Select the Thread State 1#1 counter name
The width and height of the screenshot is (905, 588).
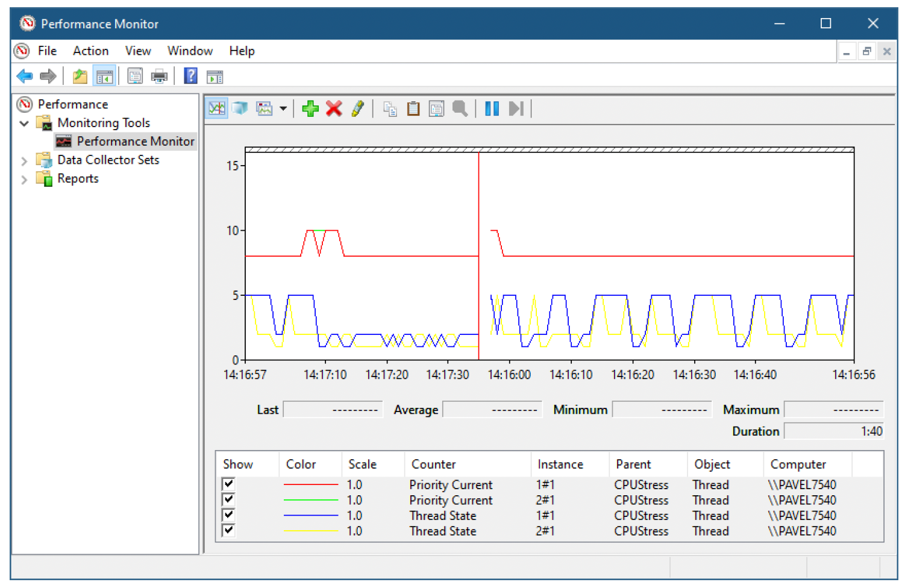pyautogui.click(x=443, y=516)
